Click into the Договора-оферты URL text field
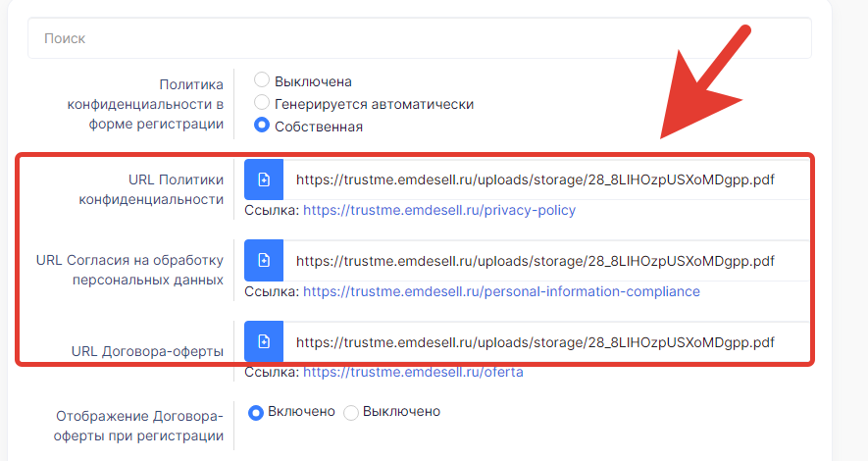 [546, 341]
